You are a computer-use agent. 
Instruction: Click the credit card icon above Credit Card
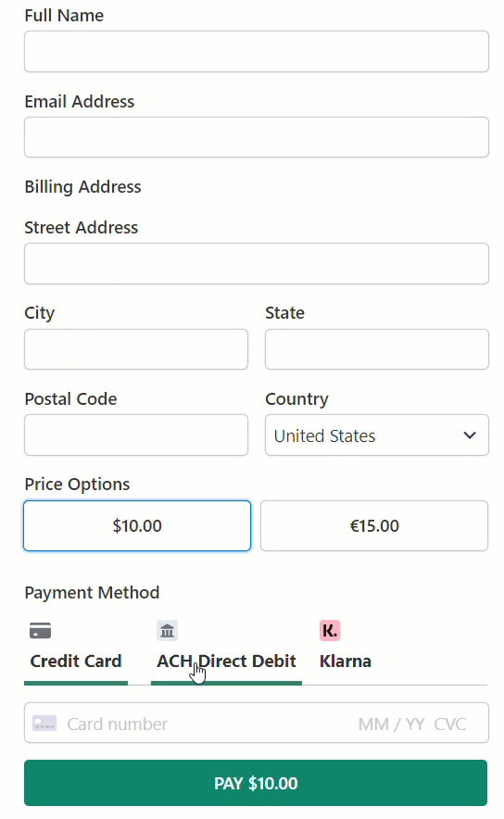[x=40, y=630]
